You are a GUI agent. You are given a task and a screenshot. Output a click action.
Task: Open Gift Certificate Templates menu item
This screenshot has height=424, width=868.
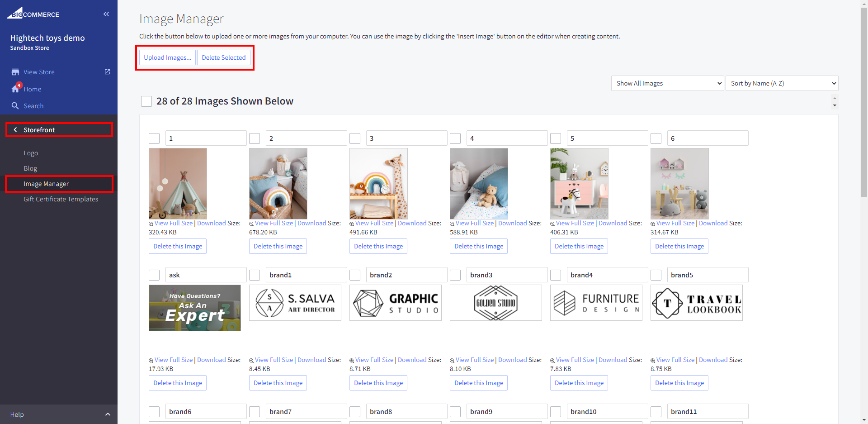click(61, 199)
